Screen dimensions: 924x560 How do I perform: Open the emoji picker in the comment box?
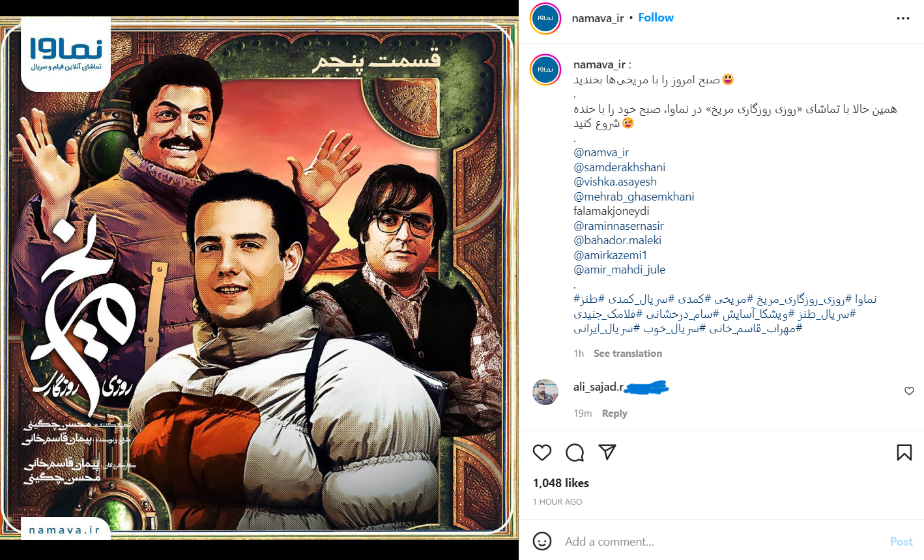pyautogui.click(x=542, y=541)
